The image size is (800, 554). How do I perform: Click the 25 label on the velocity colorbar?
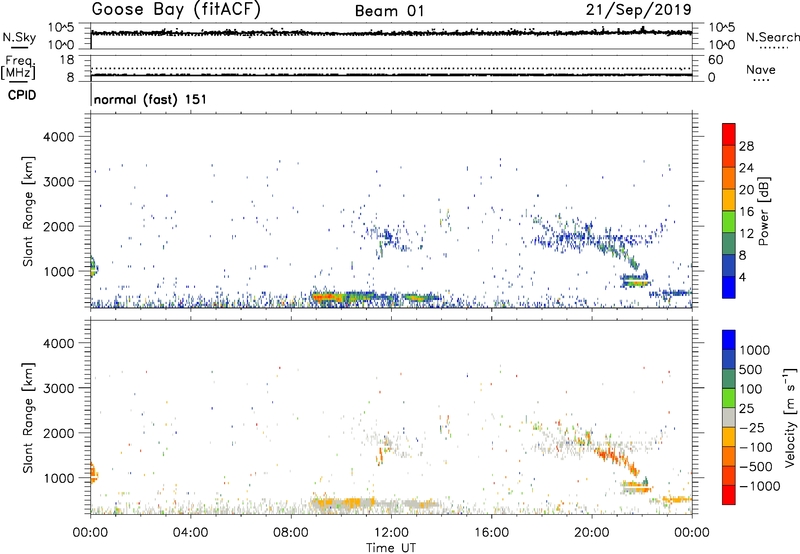pos(746,409)
